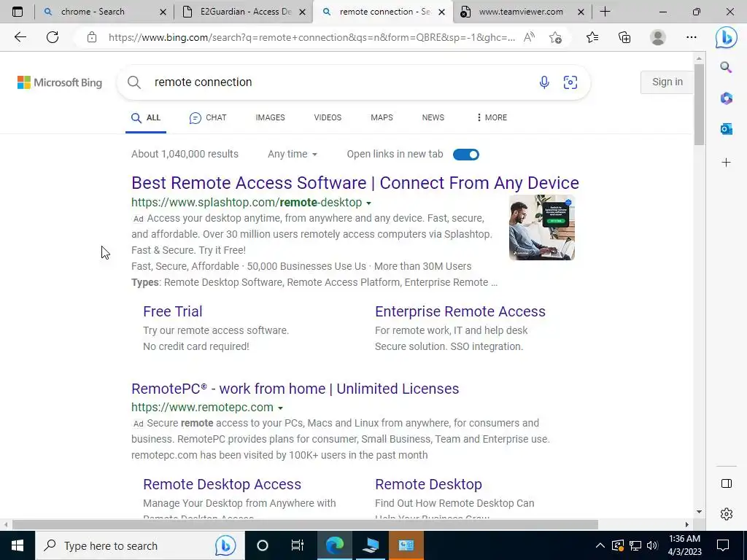This screenshot has height=560, width=747.
Task: Open Microsoft 365 sidebar icon
Action: point(726,98)
